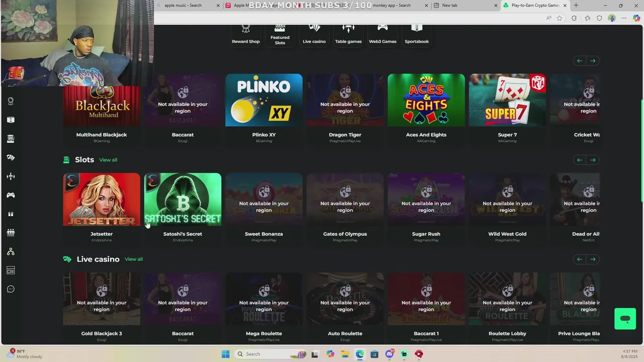Click the Gold Blackjack 3 tile
644x362 pixels.
[102, 299]
